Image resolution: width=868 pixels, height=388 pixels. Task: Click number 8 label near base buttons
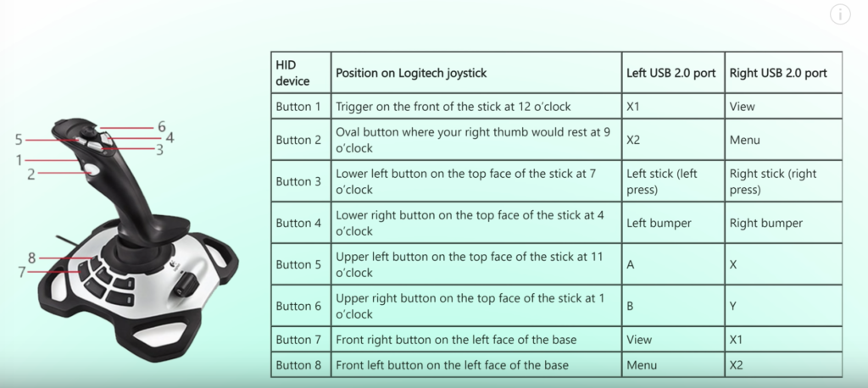(31, 258)
